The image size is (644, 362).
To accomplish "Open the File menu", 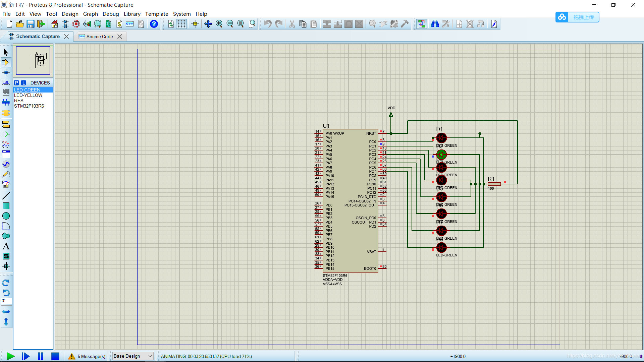I will pyautogui.click(x=6, y=14).
